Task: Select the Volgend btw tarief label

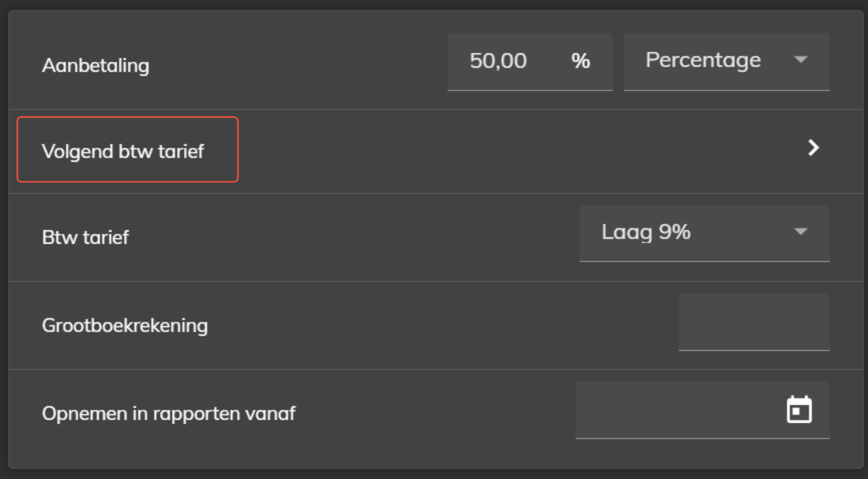Action: pyautogui.click(x=123, y=152)
